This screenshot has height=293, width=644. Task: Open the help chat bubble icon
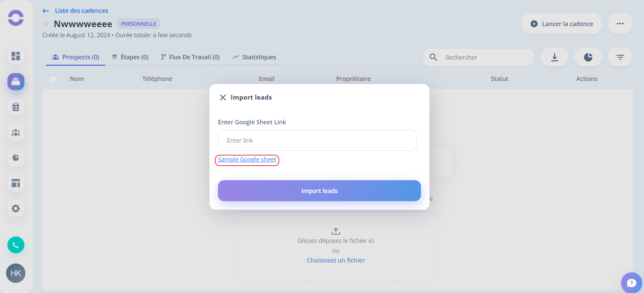pos(631,283)
